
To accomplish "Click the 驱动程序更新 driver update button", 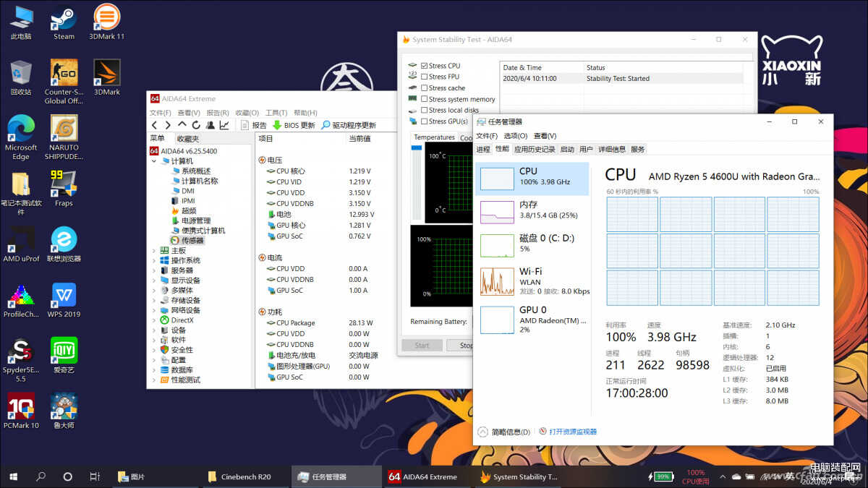I will tap(349, 125).
